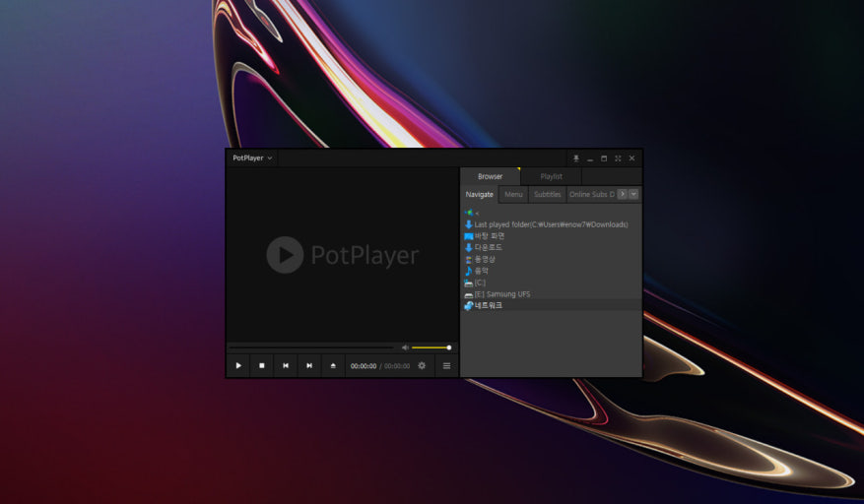Browse the [E:] Samsung UFS drive
864x504 pixels.
pyautogui.click(x=551, y=294)
